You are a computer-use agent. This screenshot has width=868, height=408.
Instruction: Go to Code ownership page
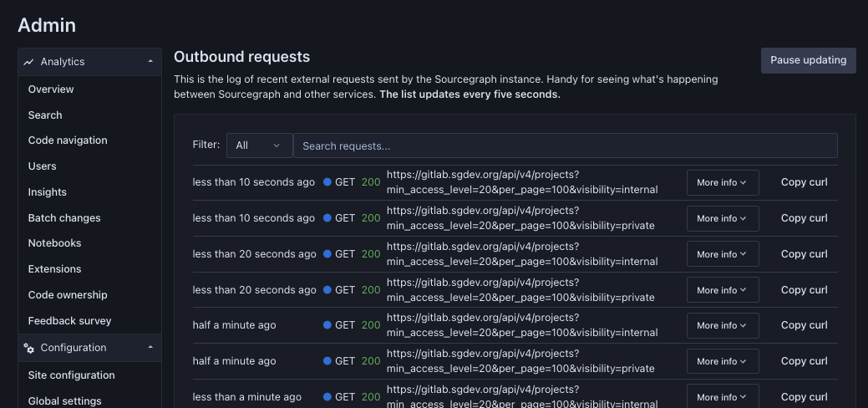click(68, 295)
